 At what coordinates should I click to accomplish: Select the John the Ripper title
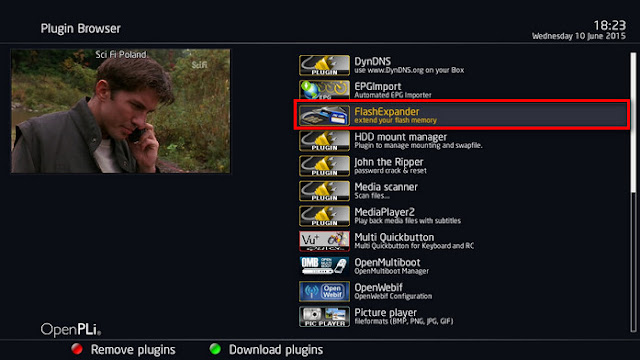point(389,162)
